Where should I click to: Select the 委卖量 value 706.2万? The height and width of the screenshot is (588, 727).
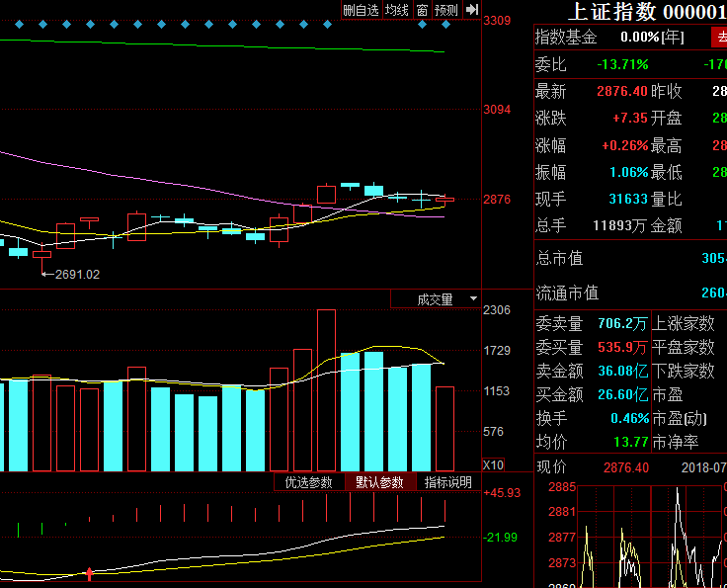[622, 323]
